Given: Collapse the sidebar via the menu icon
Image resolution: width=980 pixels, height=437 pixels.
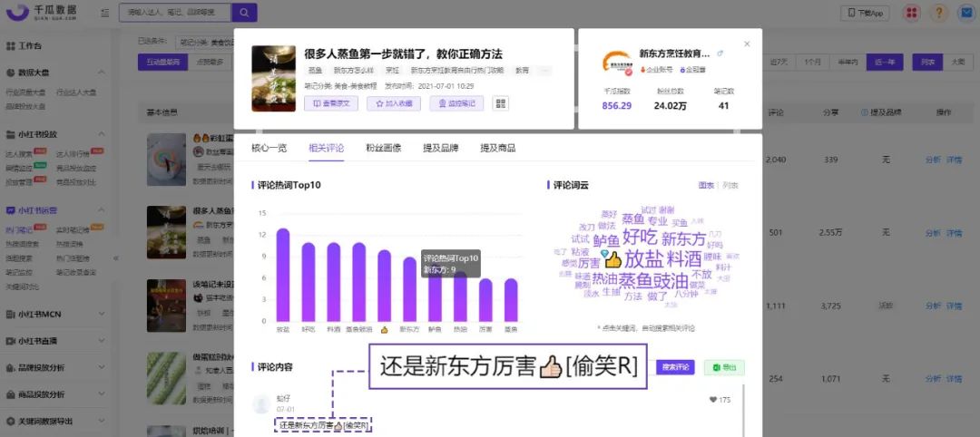Looking at the screenshot, I should point(104,13).
